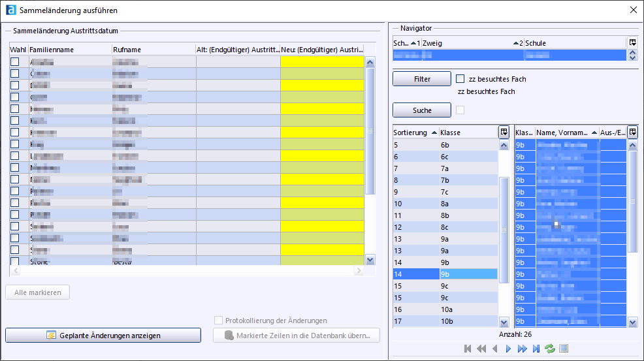Image resolution: width=644 pixels, height=361 pixels.
Task: Enable the zz besuchtes Fach checkbox
Action: click(x=460, y=79)
